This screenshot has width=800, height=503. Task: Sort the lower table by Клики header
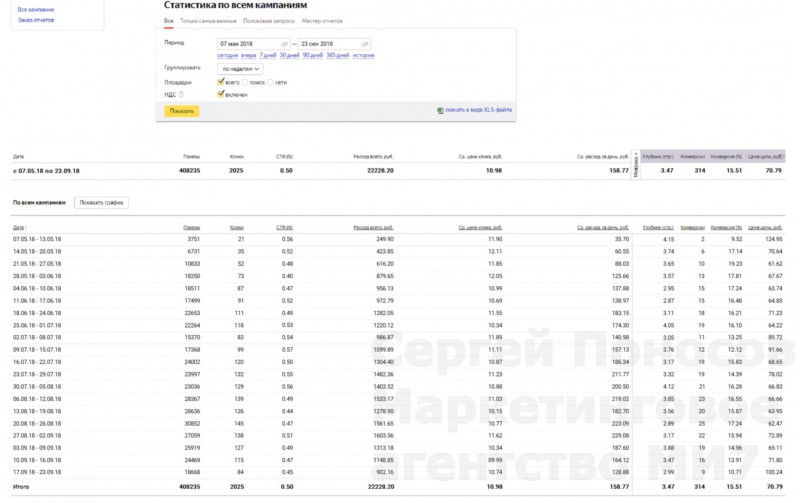pyautogui.click(x=237, y=228)
